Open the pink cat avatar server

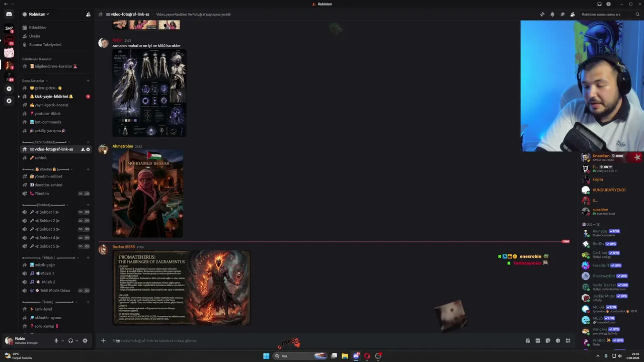[x=9, y=52]
